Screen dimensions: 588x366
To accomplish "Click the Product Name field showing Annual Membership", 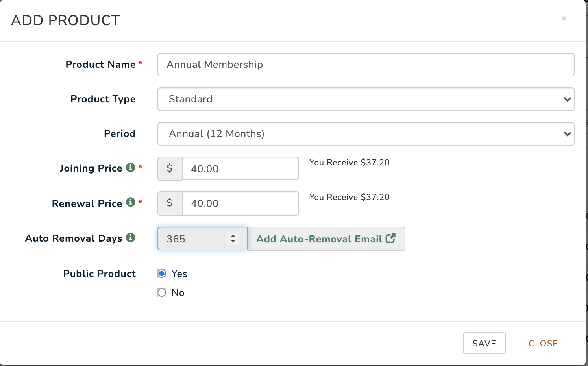I will pos(365,65).
